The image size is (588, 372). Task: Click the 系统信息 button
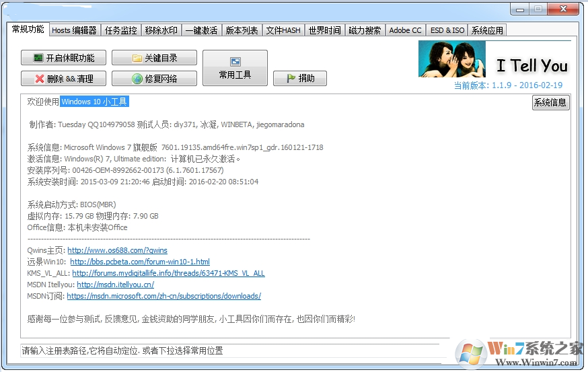(550, 102)
